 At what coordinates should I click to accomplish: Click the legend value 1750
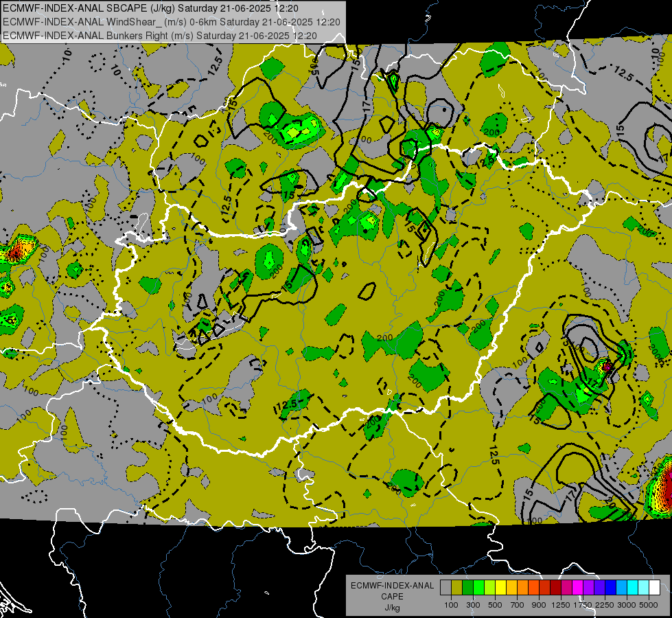[x=583, y=605]
